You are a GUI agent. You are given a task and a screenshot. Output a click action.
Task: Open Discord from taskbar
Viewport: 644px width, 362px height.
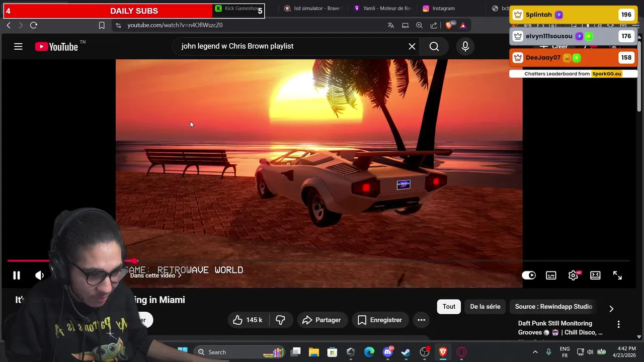coord(387,352)
